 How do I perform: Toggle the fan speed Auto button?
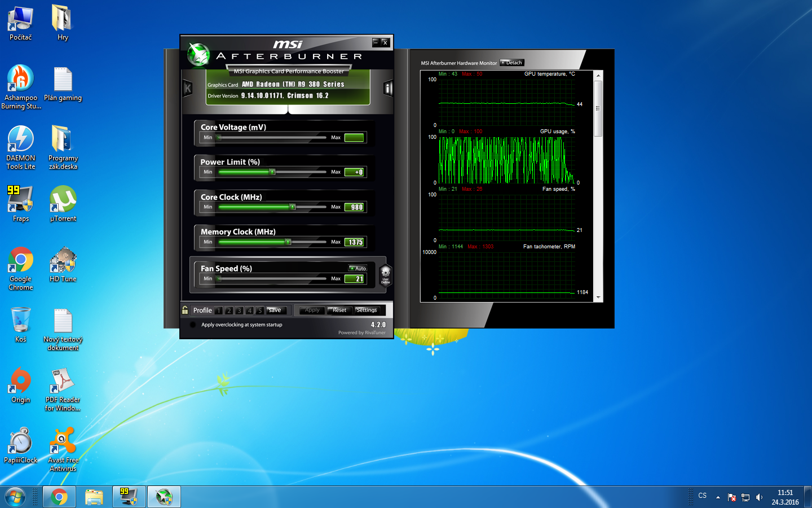358,268
